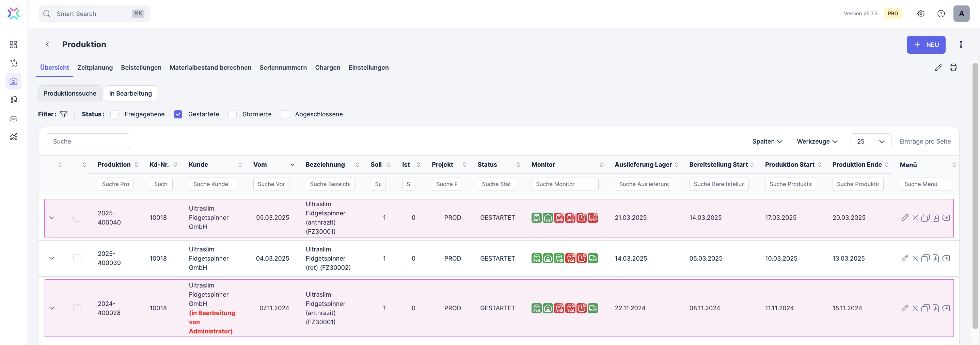This screenshot has height=345, width=980.
Task: Open the dashboard icon in left sidebar
Action: [14, 45]
